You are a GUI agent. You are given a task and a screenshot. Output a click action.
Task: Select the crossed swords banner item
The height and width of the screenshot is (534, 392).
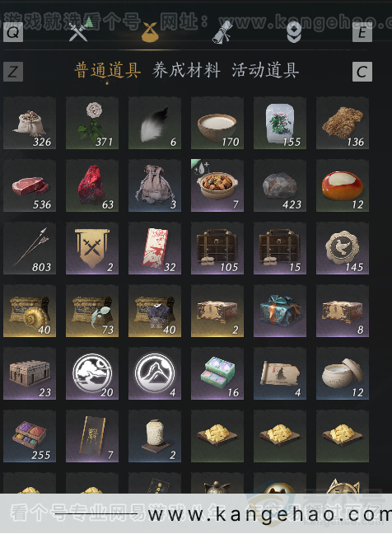(x=92, y=248)
